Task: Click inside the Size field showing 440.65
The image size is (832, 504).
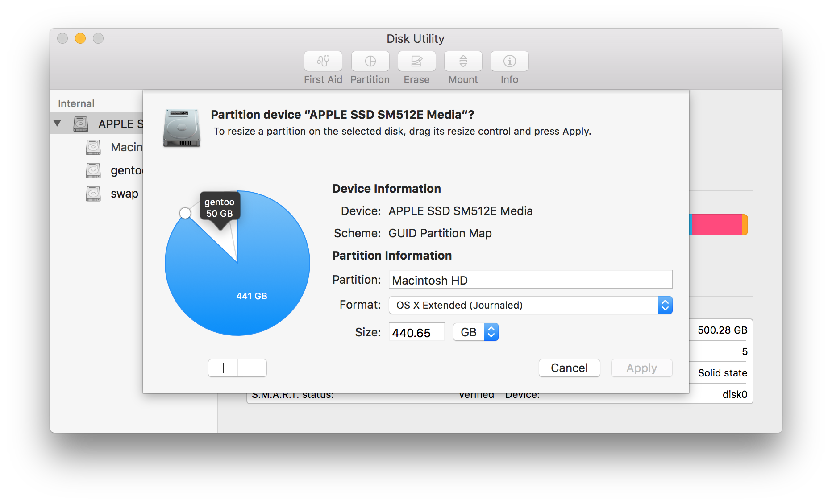Action: (x=416, y=332)
